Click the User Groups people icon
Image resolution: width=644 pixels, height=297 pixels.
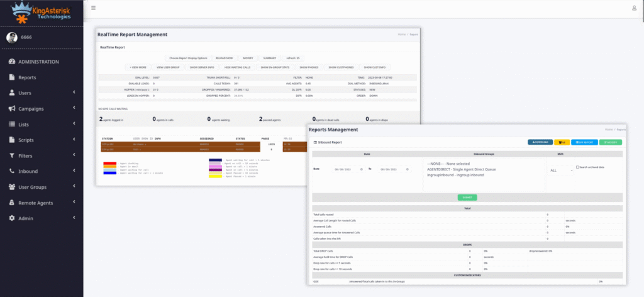click(11, 187)
